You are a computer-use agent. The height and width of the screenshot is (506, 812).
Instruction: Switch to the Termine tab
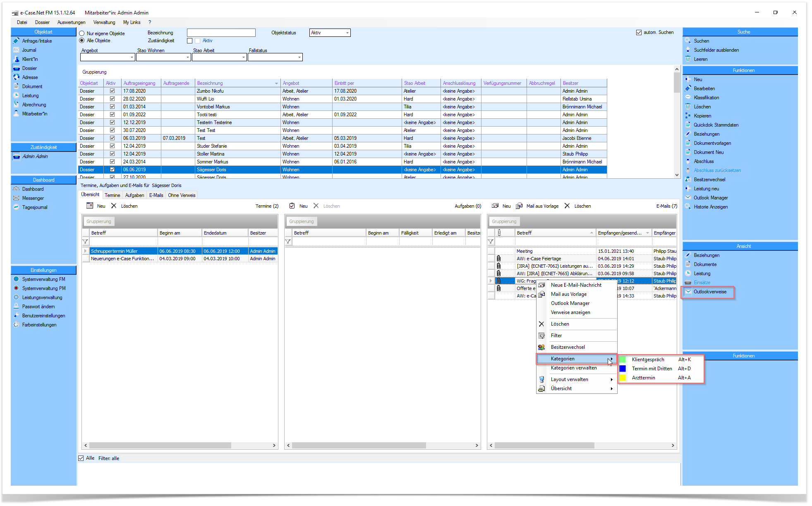(x=112, y=195)
